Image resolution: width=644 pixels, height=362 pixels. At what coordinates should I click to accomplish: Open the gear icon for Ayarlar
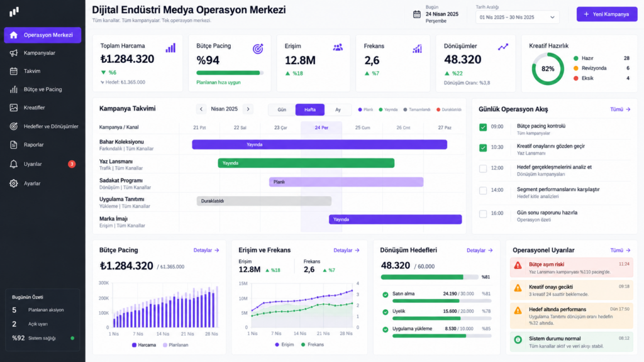pyautogui.click(x=14, y=184)
